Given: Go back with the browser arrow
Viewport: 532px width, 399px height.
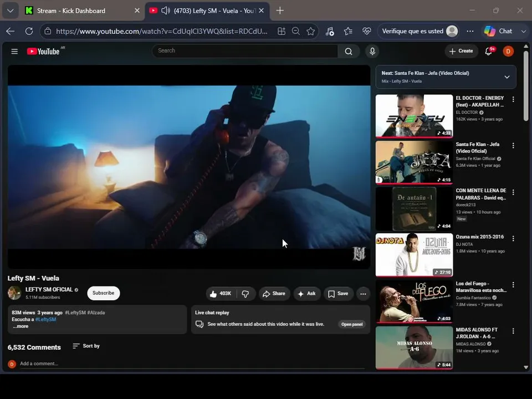Looking at the screenshot, I should [x=10, y=31].
